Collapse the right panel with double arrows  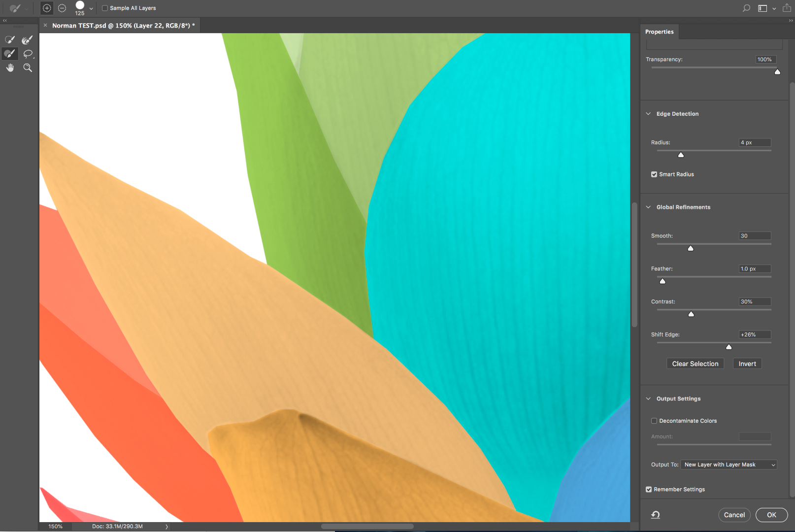point(791,21)
